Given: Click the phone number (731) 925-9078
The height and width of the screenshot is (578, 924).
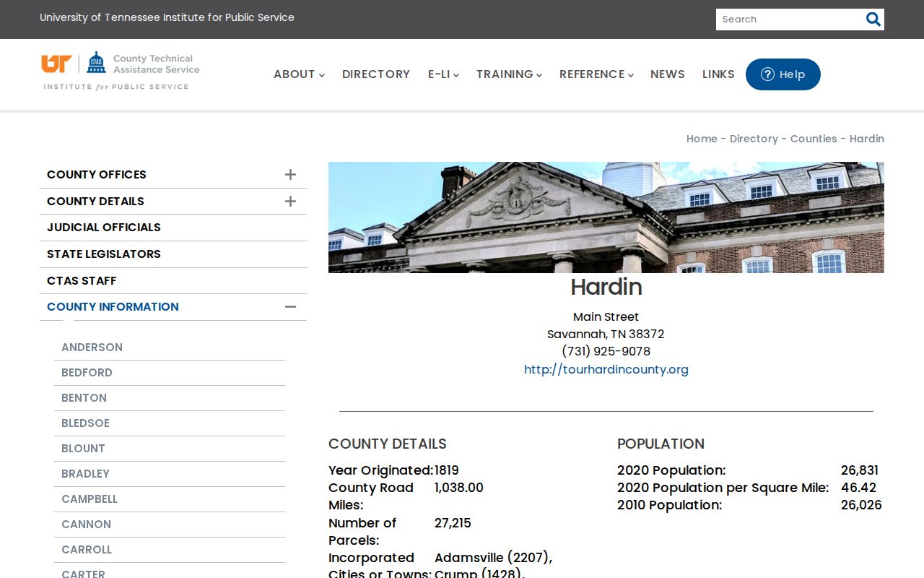Looking at the screenshot, I should 606,352.
